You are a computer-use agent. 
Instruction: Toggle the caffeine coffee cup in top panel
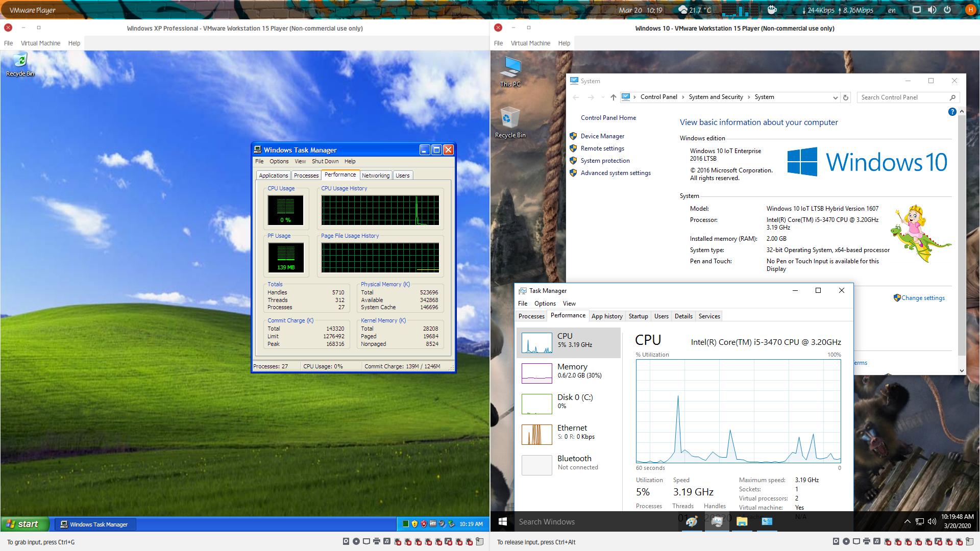point(772,10)
